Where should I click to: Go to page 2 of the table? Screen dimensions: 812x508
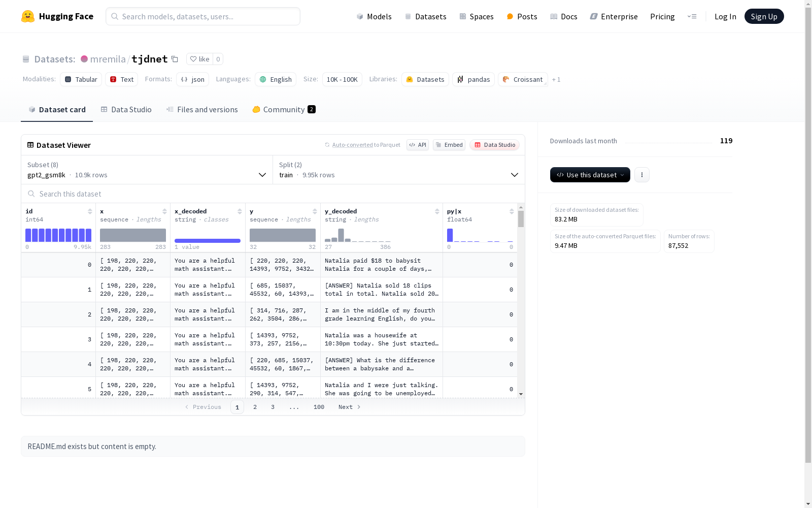255,407
